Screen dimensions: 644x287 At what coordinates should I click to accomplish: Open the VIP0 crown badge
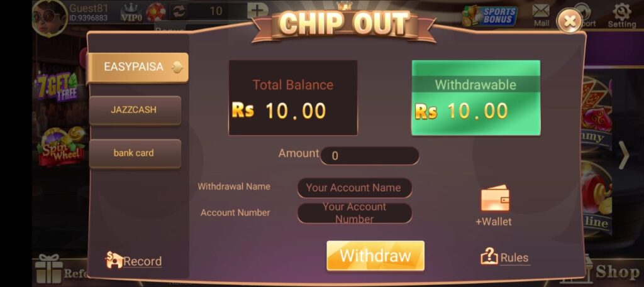click(131, 13)
